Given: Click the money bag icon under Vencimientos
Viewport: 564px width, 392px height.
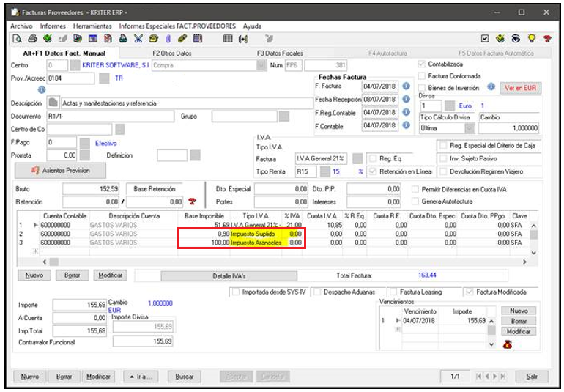Looking at the screenshot, I should click(x=507, y=344).
